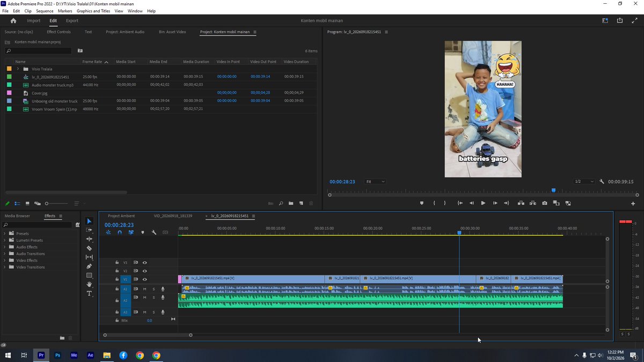
Task: Enable voice-over record on track A3
Action: (163, 312)
